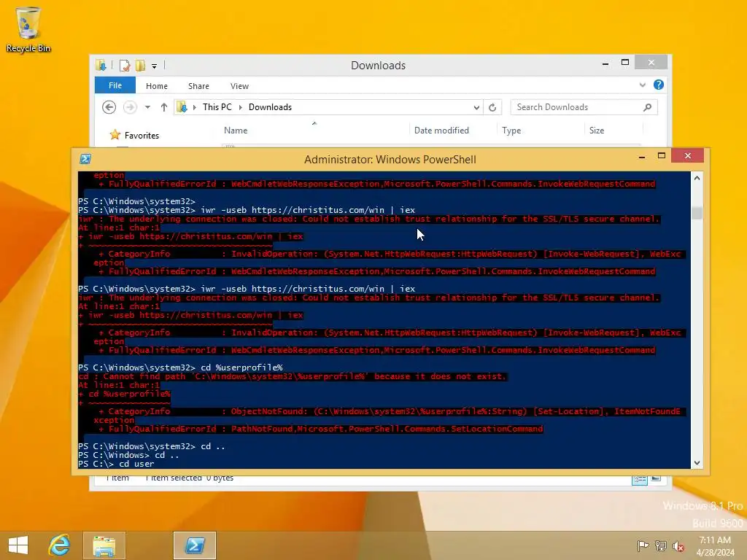747x560 pixels.
Task: Sort by the Type column header
Action: point(511,131)
